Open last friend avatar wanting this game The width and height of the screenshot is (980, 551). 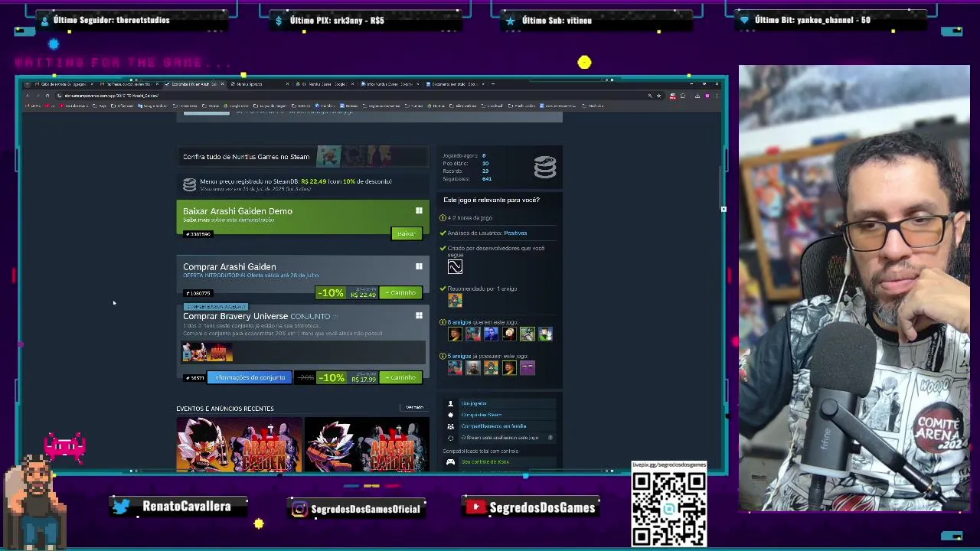[545, 334]
